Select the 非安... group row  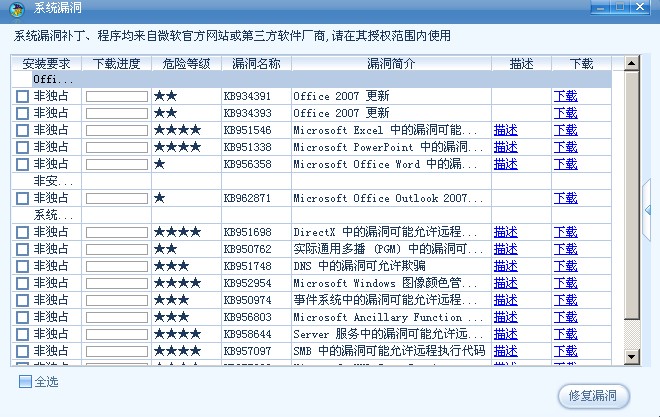[x=311, y=181]
